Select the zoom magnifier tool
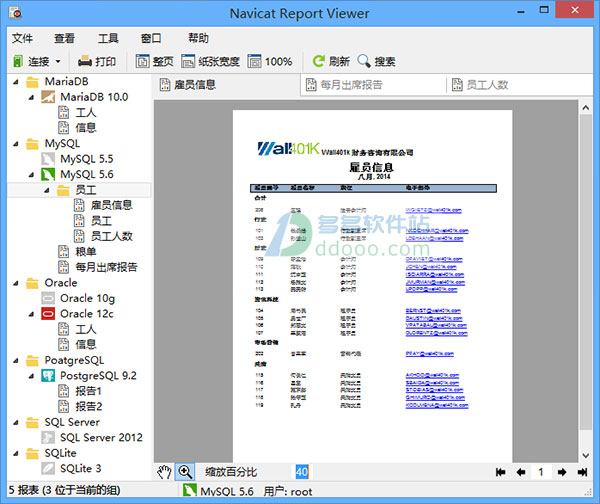 185,472
